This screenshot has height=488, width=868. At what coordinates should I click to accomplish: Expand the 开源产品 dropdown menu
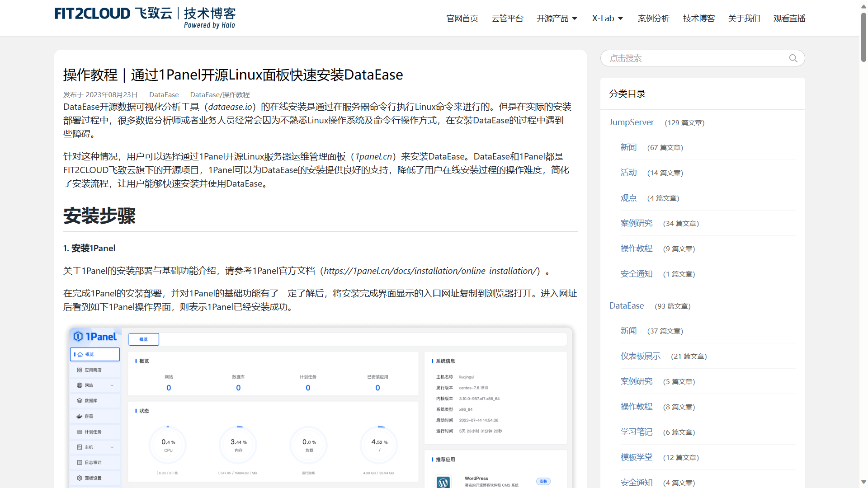557,19
